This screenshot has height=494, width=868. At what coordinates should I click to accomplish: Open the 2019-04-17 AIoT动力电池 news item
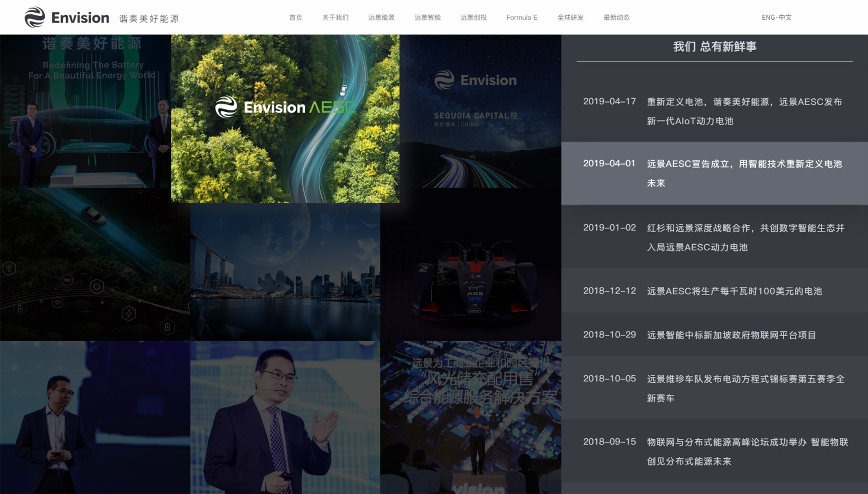click(744, 111)
